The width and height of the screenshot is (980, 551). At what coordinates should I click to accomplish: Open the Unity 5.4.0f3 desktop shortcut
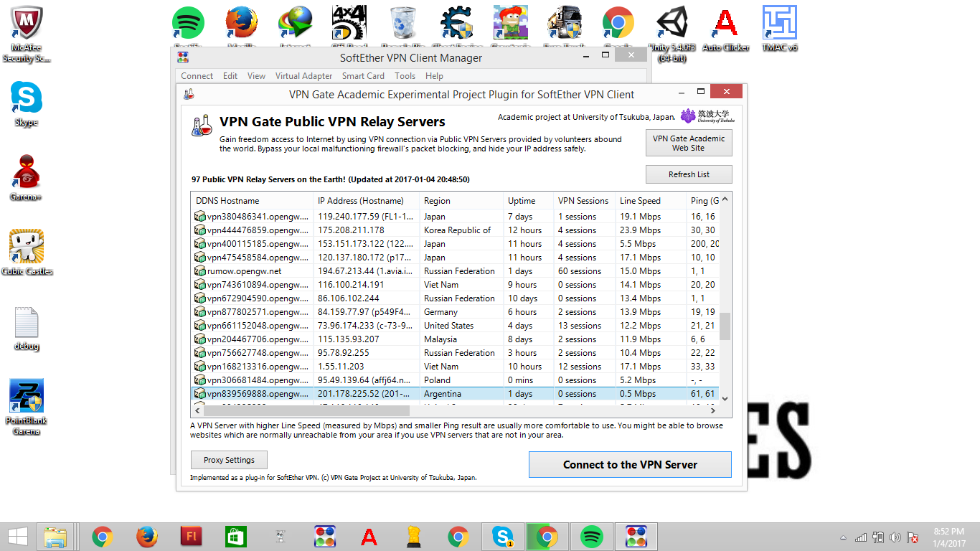tap(672, 34)
